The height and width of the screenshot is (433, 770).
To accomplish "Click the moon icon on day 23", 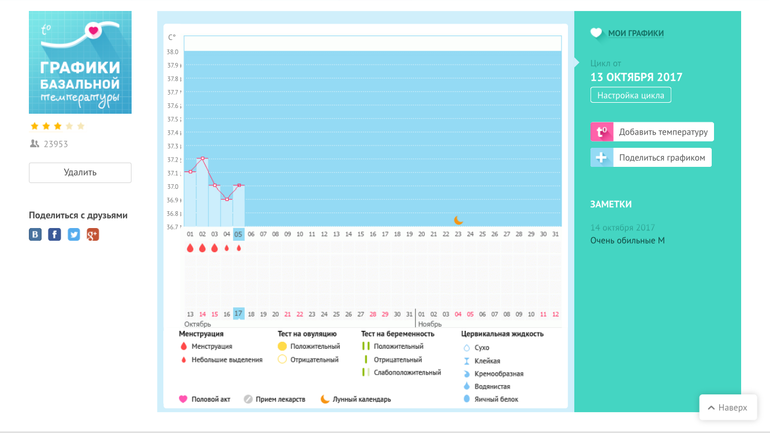I will click(x=459, y=221).
